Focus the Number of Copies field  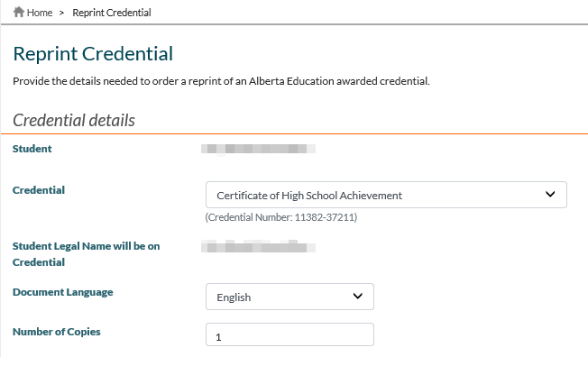point(289,335)
